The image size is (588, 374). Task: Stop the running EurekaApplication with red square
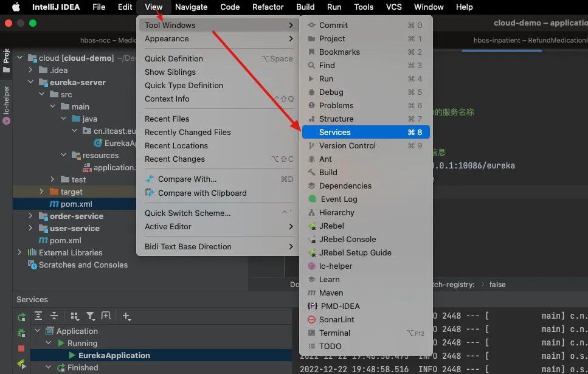click(x=21, y=348)
